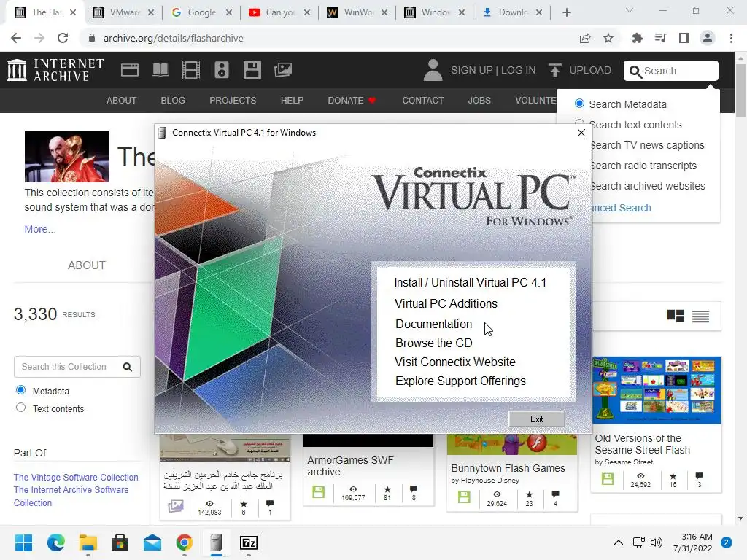Open 7-Zip from the taskbar

[x=249, y=542]
